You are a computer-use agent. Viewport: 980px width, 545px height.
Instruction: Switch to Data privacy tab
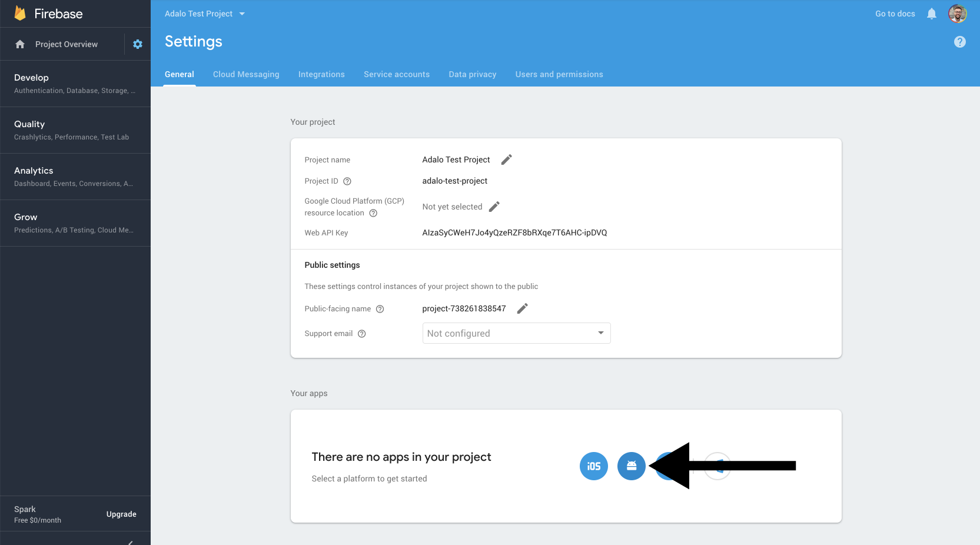[x=473, y=74]
